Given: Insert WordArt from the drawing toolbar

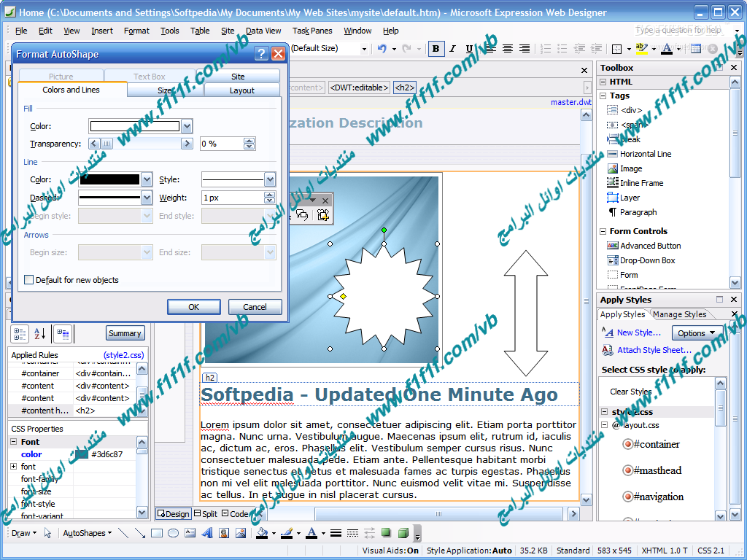Looking at the screenshot, I should pos(207,533).
